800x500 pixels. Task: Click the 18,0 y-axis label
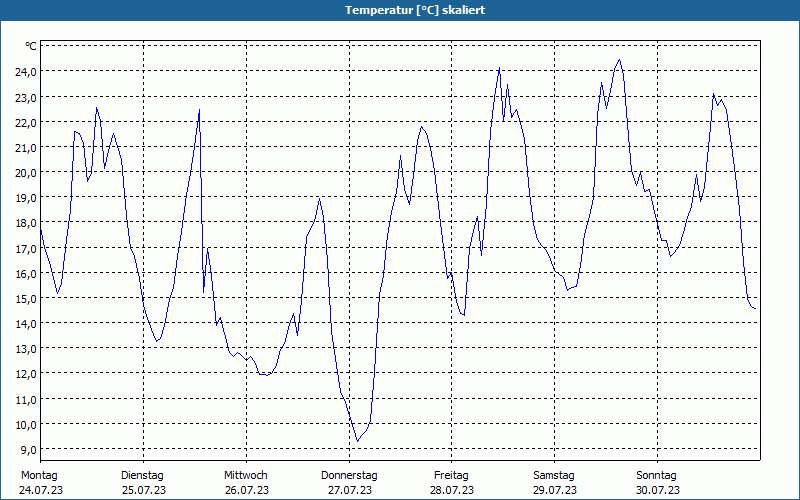pos(26,223)
